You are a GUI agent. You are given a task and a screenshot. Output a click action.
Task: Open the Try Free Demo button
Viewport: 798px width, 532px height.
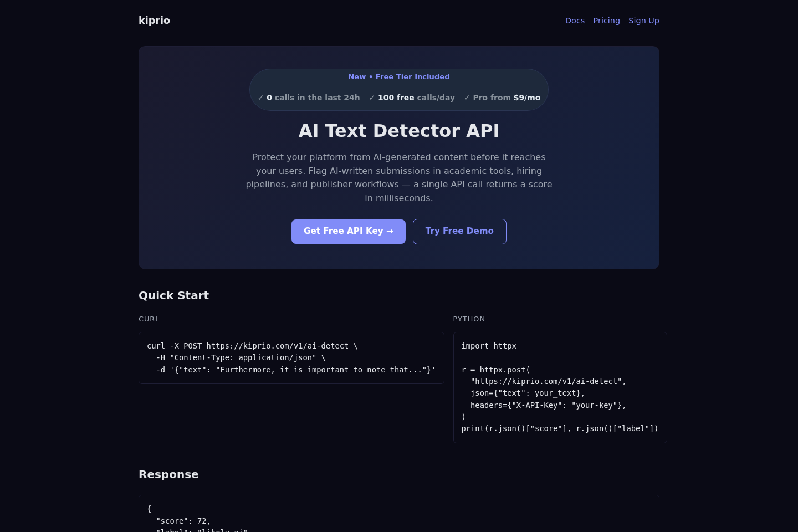tap(459, 232)
